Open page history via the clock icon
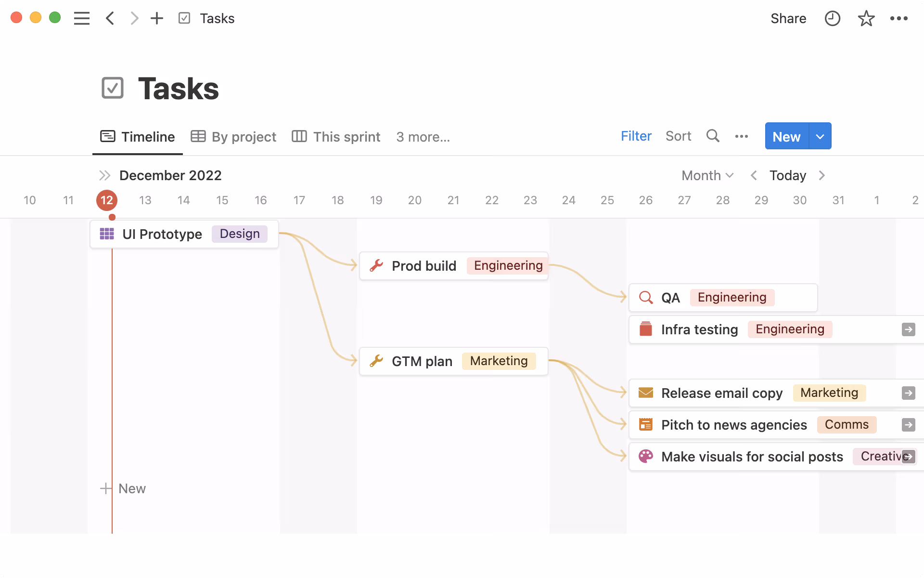 click(x=832, y=18)
